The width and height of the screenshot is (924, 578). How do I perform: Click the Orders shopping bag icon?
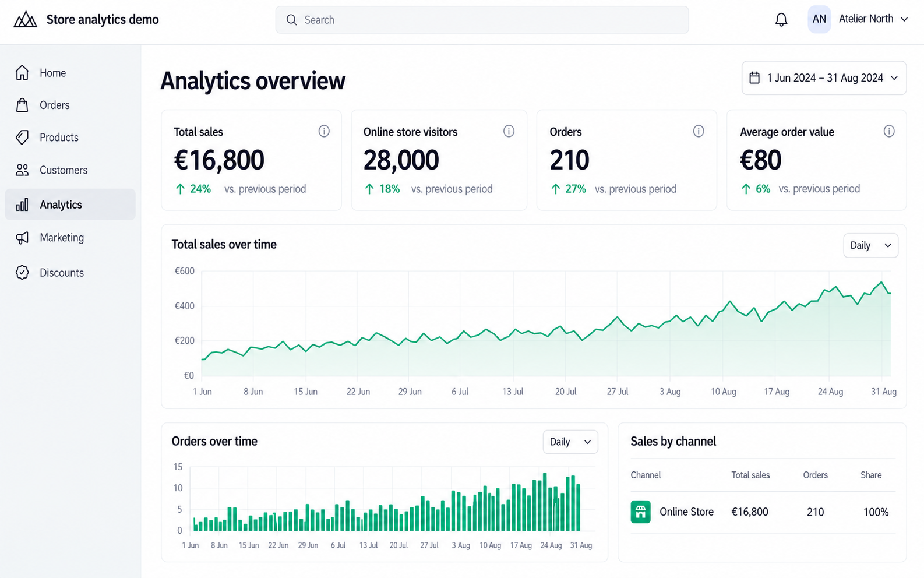[x=22, y=105]
